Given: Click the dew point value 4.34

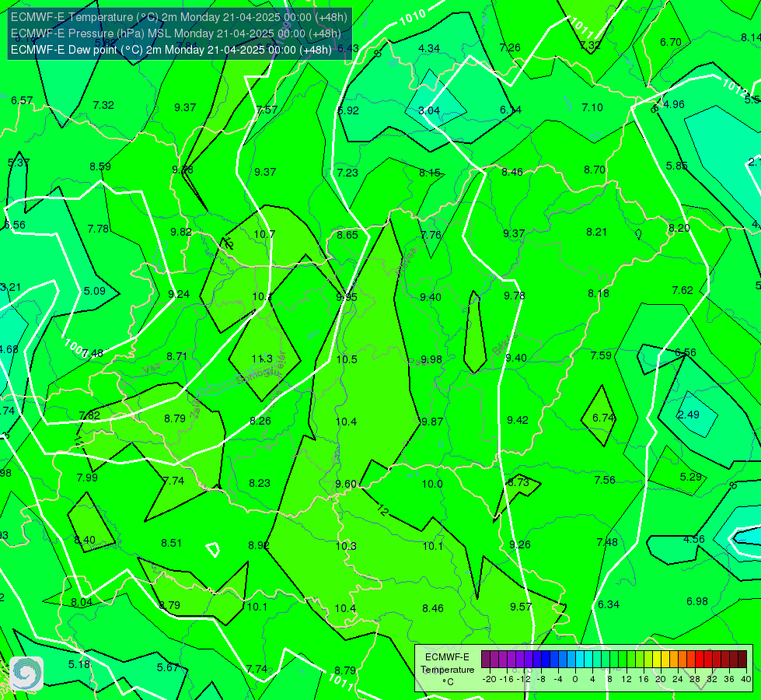Looking at the screenshot, I should [x=429, y=48].
